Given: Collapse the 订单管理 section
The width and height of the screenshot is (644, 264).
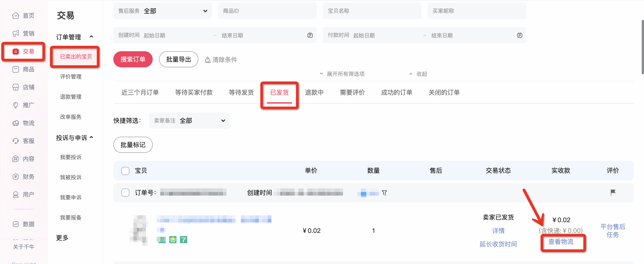Looking at the screenshot, I should [x=91, y=37].
